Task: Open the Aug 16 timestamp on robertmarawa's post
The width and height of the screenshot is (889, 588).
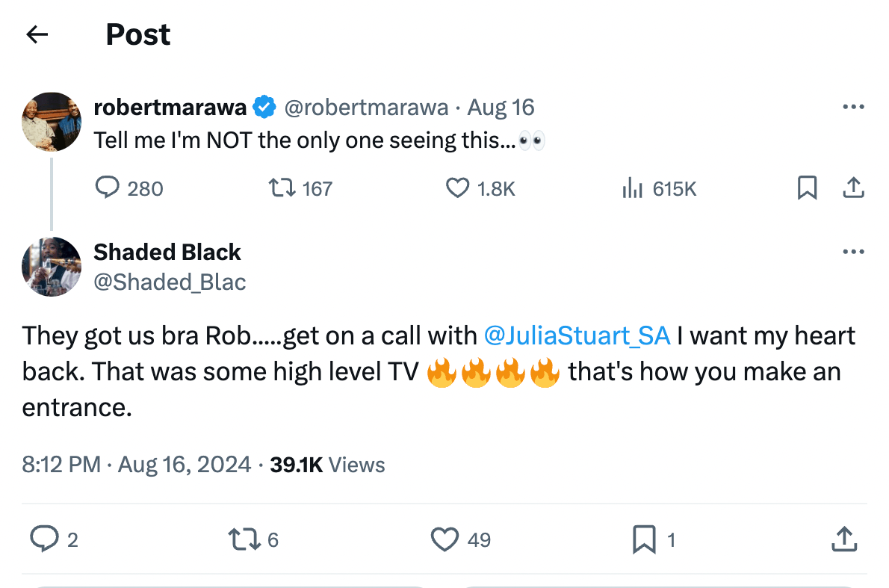Action: tap(501, 108)
